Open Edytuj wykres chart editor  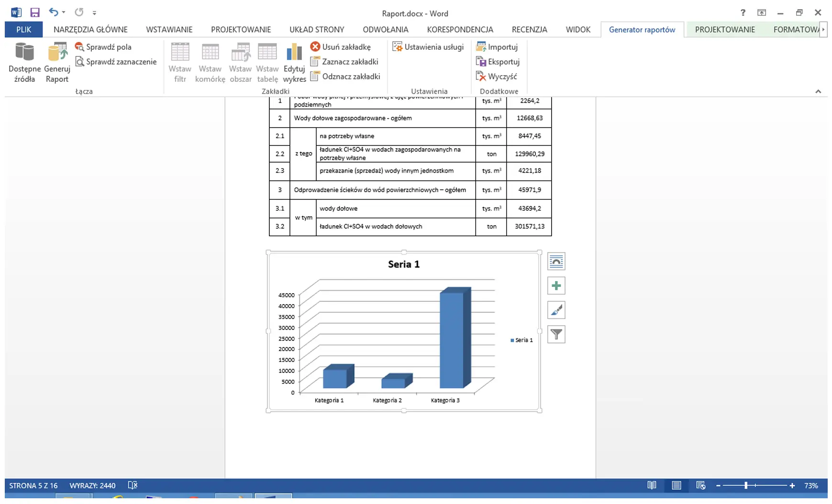click(294, 63)
